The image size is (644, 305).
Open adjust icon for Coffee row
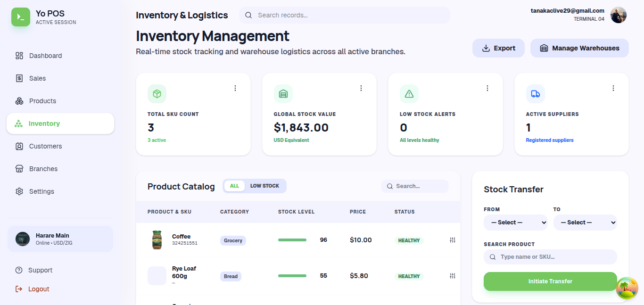tap(453, 240)
